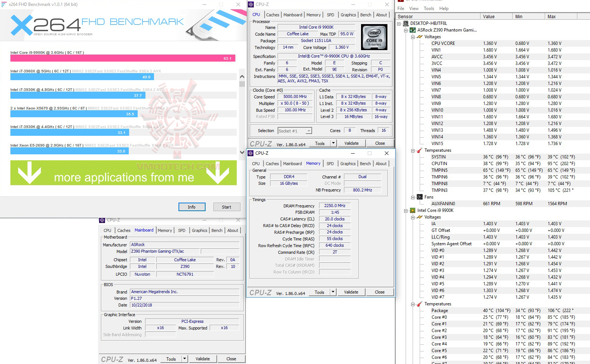
Task: Click the x264 FHD Benchmark title bar icon
Action: [x=4, y=4]
